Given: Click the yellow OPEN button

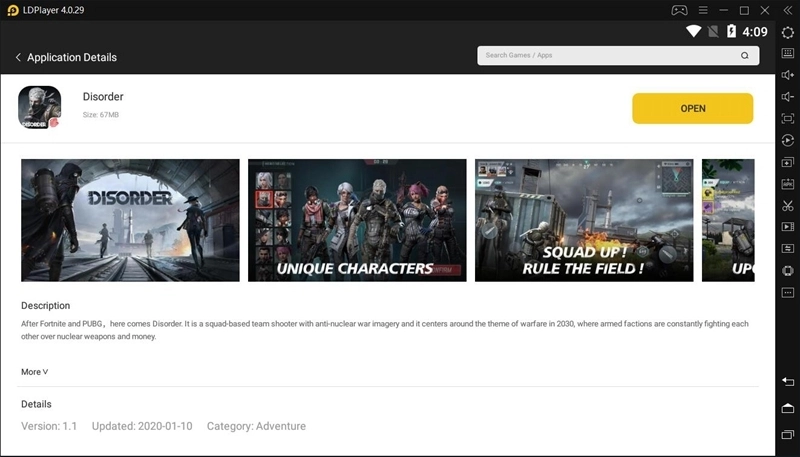Looking at the screenshot, I should tap(692, 108).
